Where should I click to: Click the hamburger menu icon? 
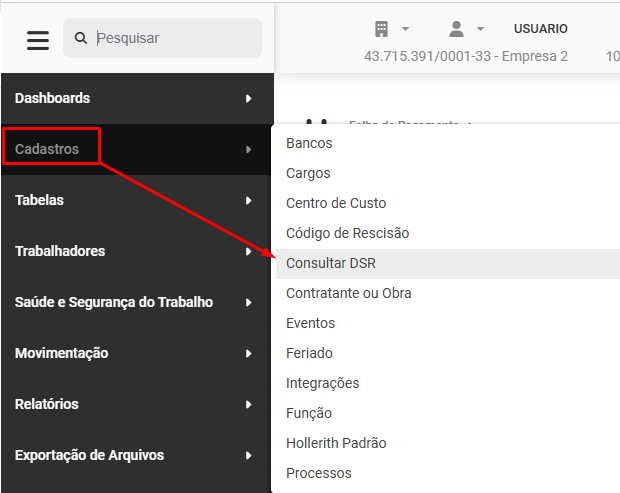point(38,40)
